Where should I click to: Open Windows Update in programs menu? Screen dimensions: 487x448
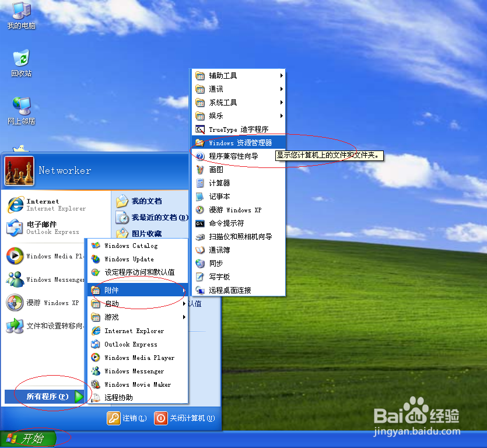138,259
